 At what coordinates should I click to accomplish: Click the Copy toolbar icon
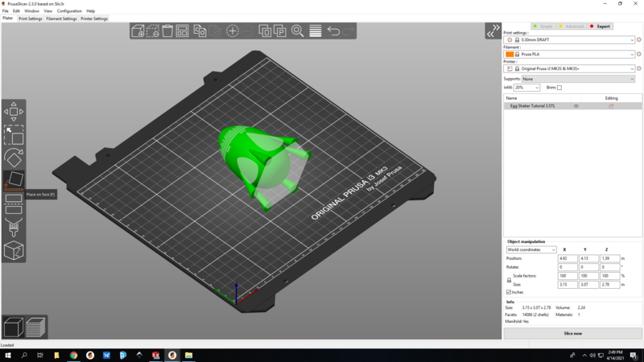[200, 31]
